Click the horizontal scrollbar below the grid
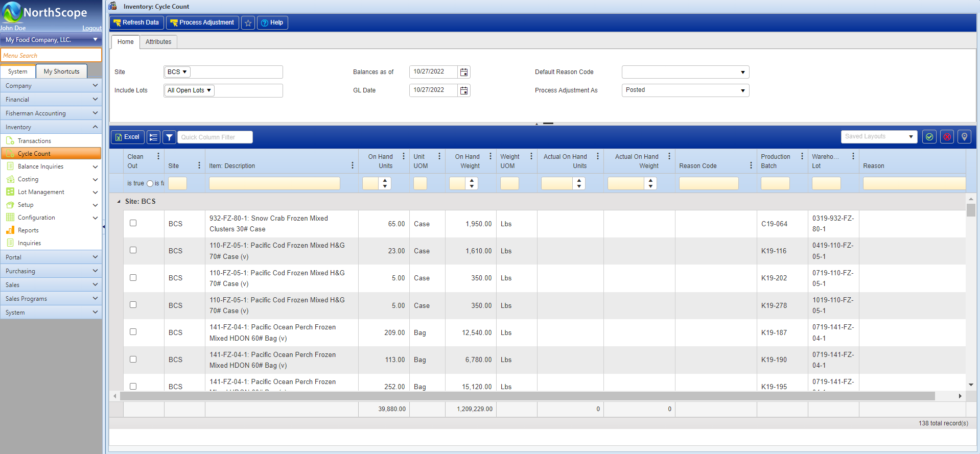The height and width of the screenshot is (454, 980). pyautogui.click(x=526, y=396)
